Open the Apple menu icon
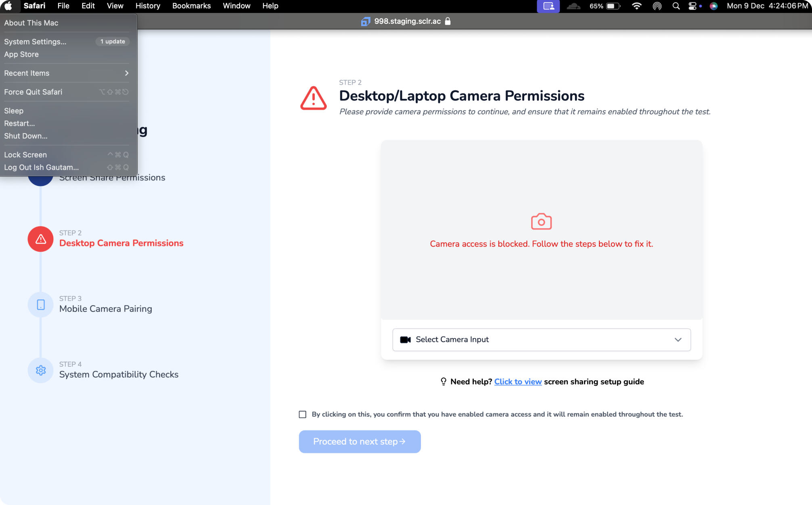Screen dimensions: 812x505 (x=8, y=6)
